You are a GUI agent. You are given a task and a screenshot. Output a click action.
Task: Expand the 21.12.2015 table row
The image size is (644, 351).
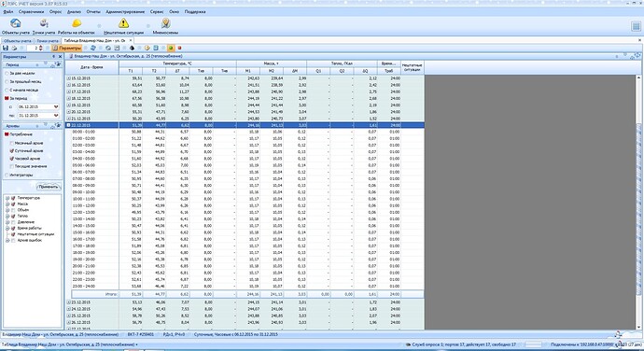(x=68, y=119)
